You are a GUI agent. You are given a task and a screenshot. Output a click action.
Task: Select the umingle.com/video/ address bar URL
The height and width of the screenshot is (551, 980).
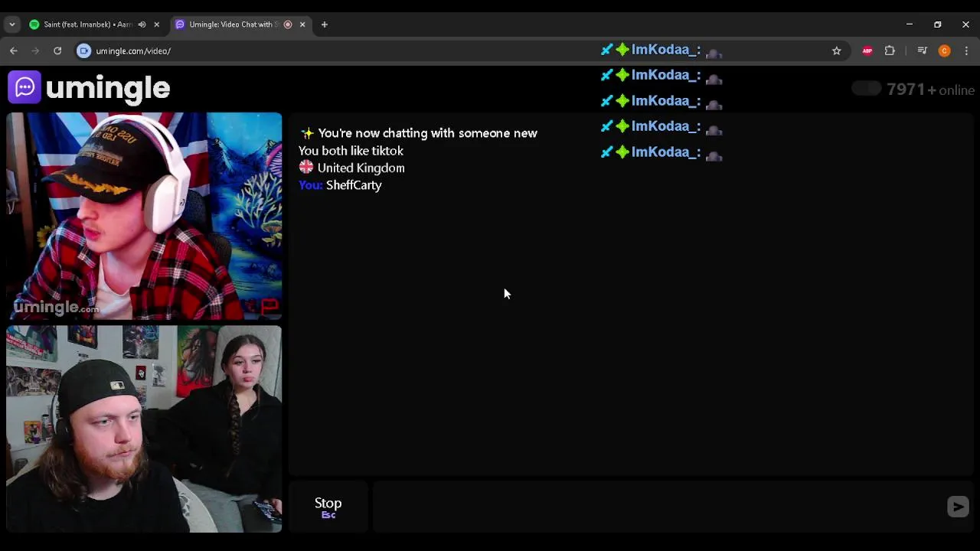point(133,51)
